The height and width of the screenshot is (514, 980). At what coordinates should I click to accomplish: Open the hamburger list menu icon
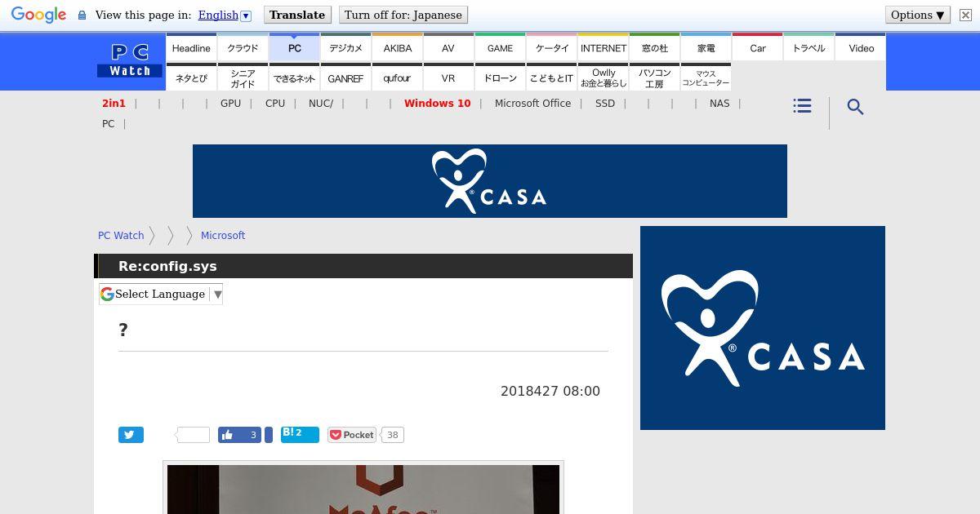coord(802,106)
